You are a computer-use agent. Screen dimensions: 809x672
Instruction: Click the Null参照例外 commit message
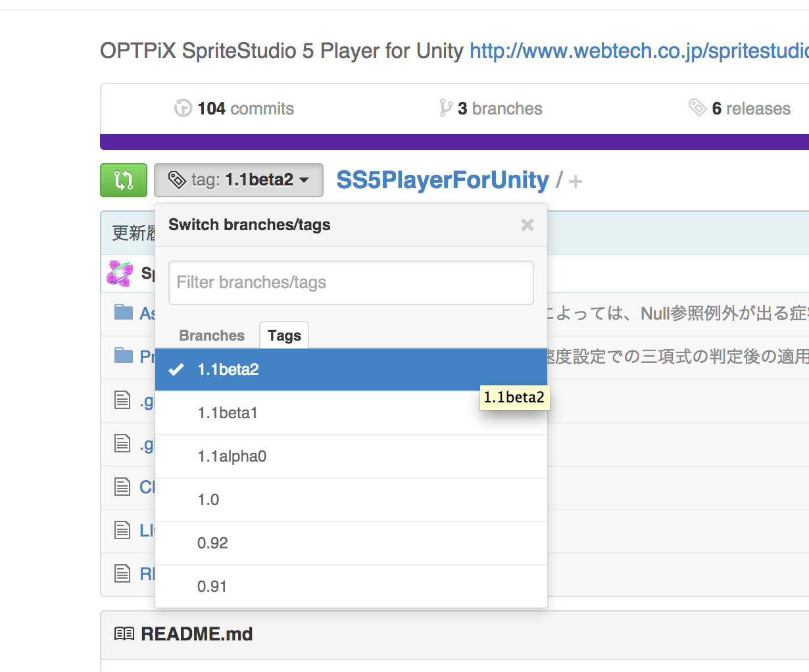(x=678, y=314)
